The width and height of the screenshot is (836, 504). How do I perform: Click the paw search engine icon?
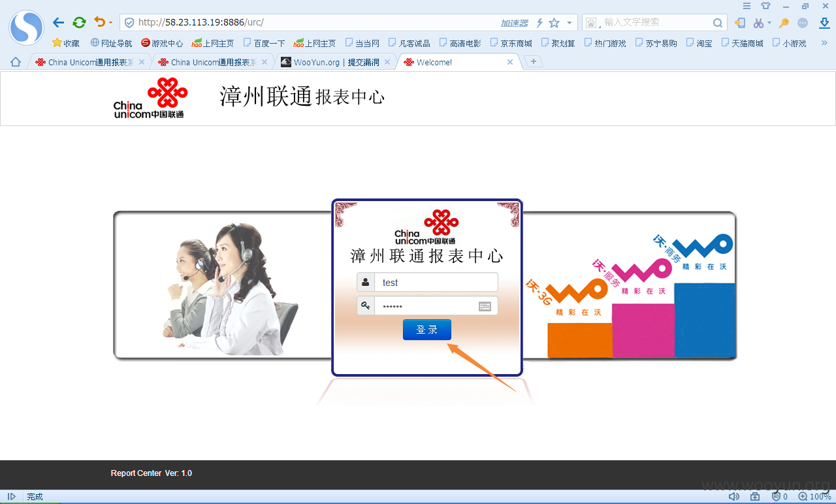click(592, 23)
